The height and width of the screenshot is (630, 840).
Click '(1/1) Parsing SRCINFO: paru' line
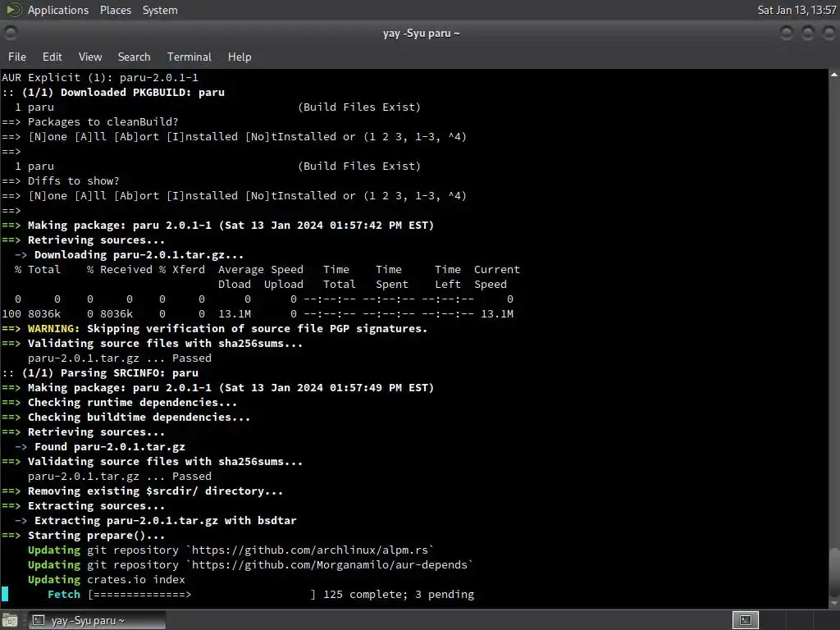coord(110,373)
